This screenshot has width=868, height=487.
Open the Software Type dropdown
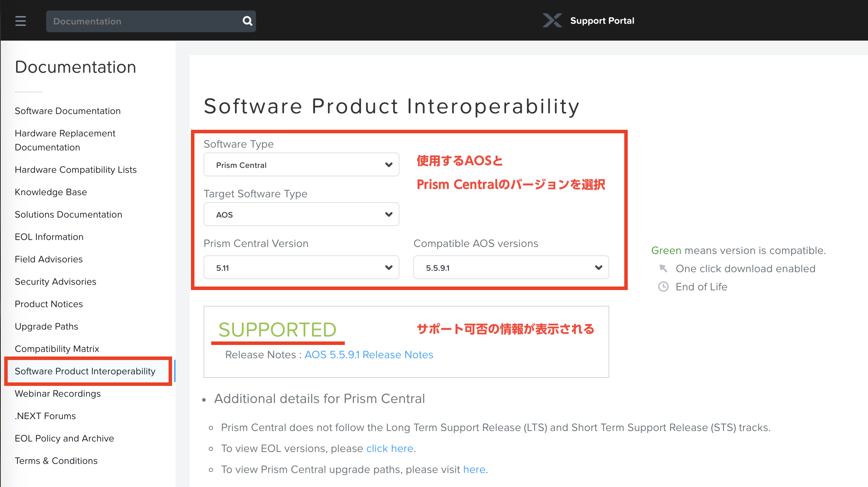coord(301,164)
